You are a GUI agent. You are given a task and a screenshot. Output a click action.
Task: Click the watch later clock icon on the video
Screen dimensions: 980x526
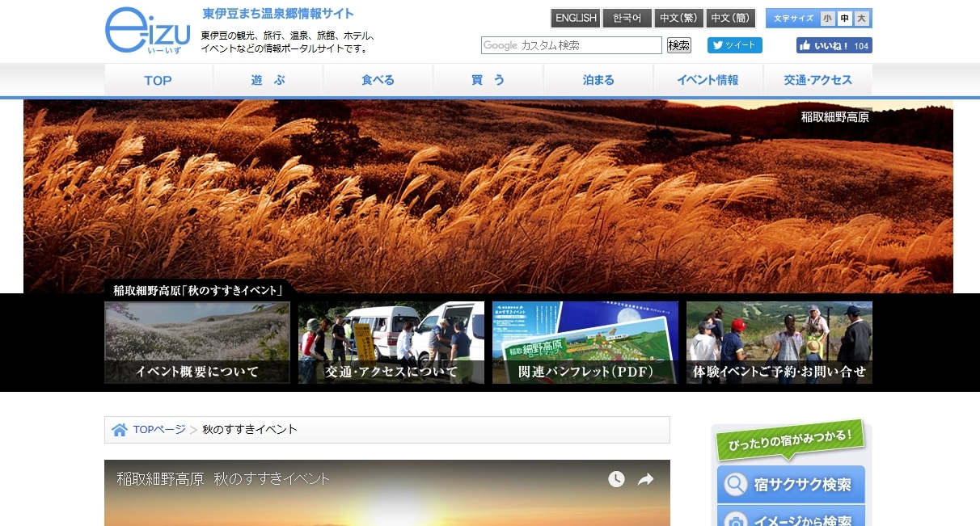pos(616,479)
